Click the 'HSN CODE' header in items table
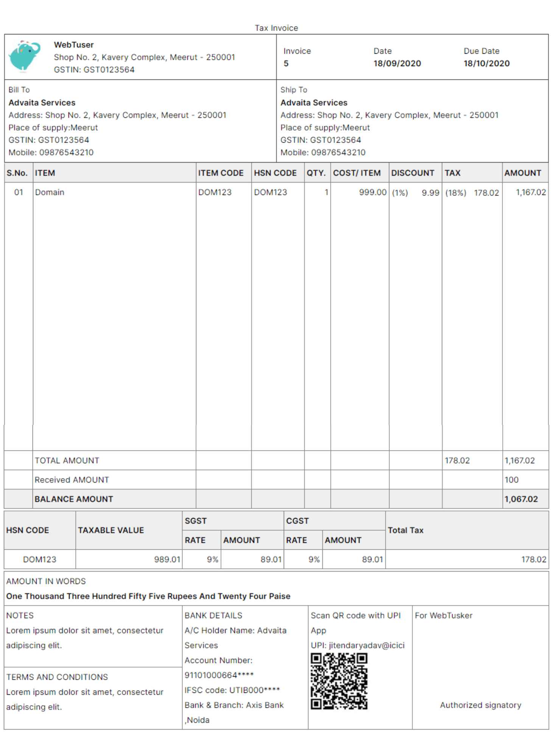Viewport: 558px width, 756px height. coord(275,173)
